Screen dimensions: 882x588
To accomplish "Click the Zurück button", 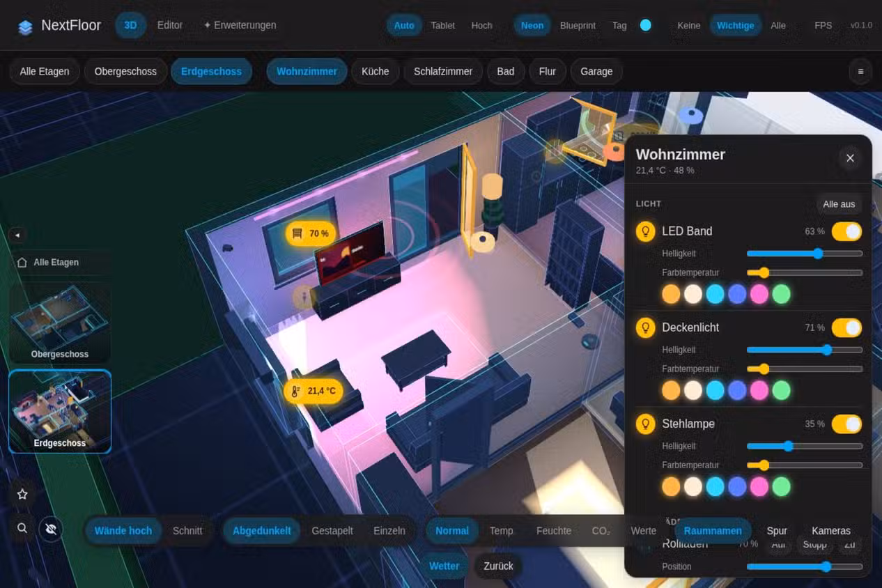I will coord(499,566).
